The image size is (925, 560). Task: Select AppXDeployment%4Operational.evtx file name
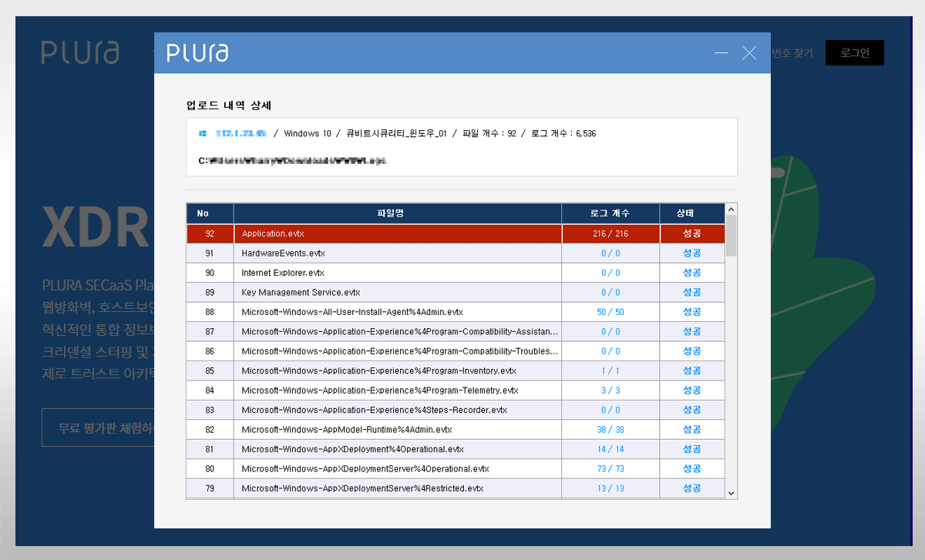[x=352, y=449]
